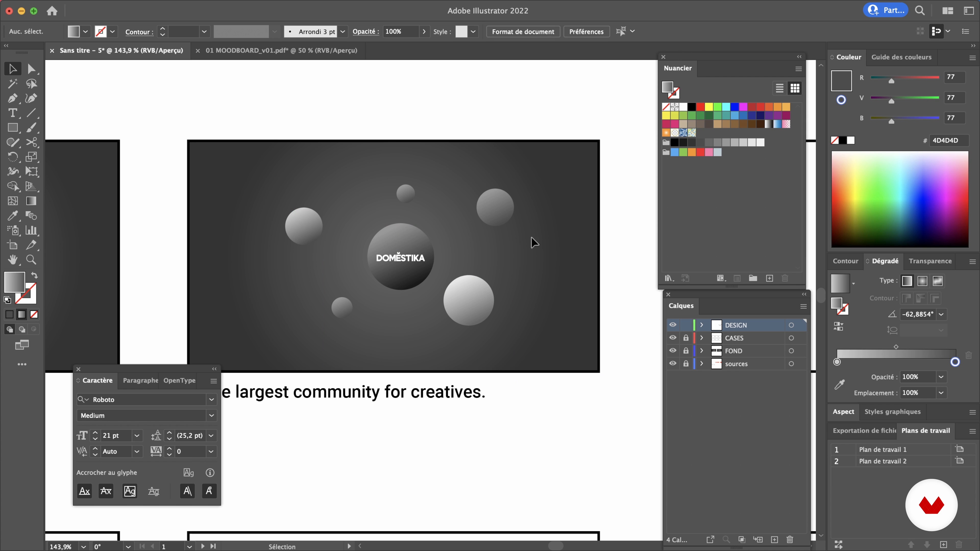Viewport: 980px width, 551px height.
Task: Click the Préférences button
Action: pyautogui.click(x=586, y=32)
